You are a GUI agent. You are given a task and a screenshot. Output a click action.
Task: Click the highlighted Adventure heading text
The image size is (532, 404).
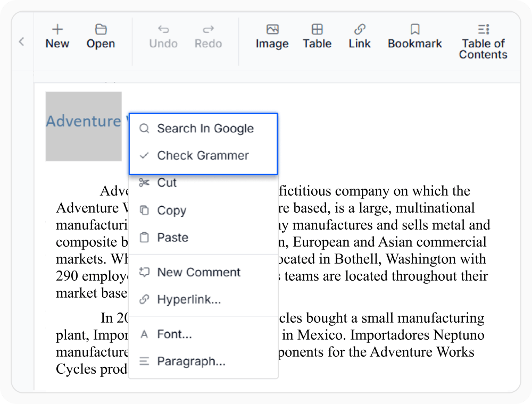[x=84, y=121]
